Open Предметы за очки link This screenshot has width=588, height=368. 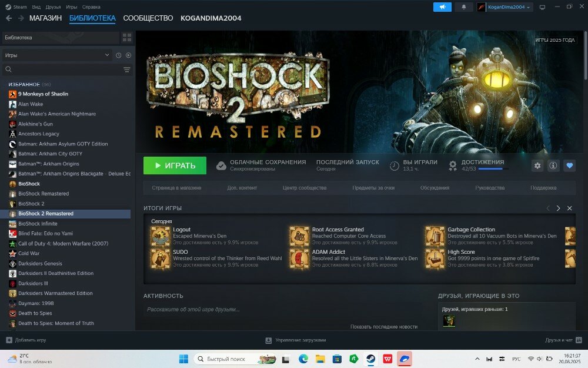pyautogui.click(x=373, y=188)
